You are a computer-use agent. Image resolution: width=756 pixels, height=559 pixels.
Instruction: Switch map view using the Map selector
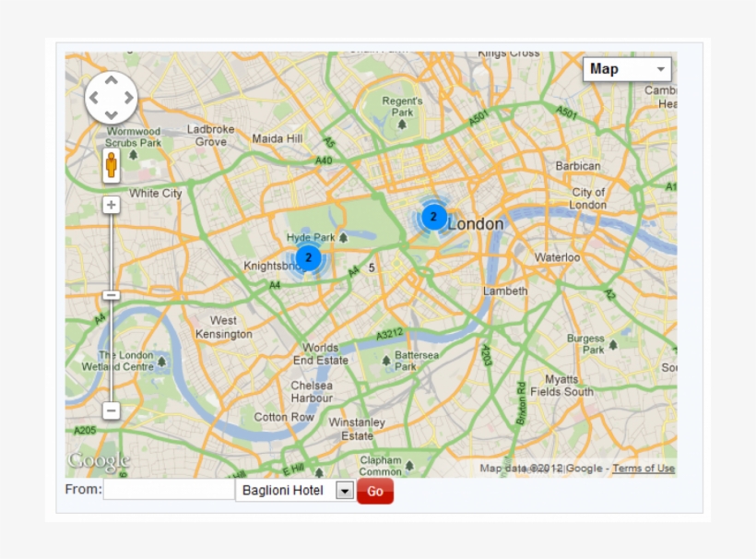point(627,68)
